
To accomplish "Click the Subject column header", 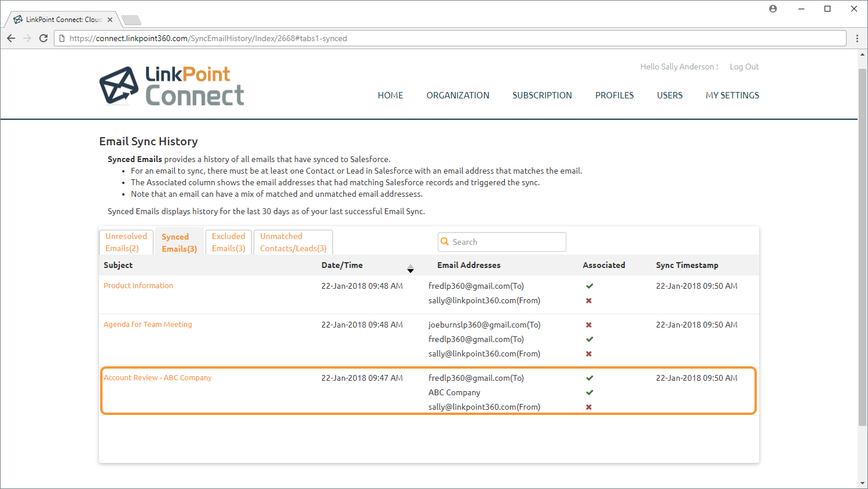I will [118, 265].
